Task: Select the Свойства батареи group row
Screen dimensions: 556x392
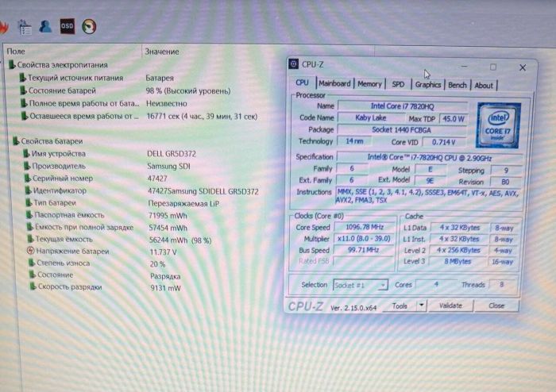Action: tap(48, 141)
